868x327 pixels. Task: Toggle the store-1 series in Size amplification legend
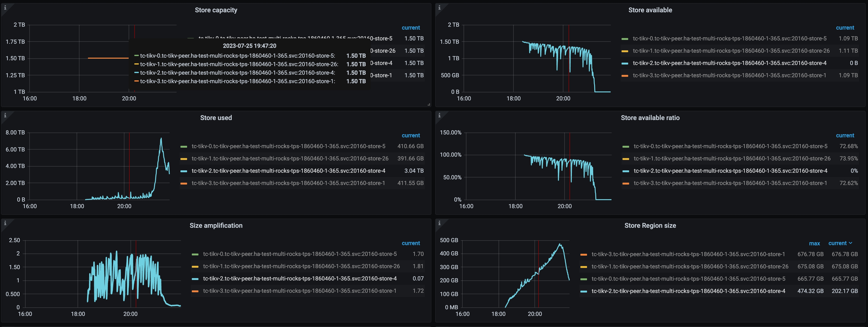click(x=300, y=290)
